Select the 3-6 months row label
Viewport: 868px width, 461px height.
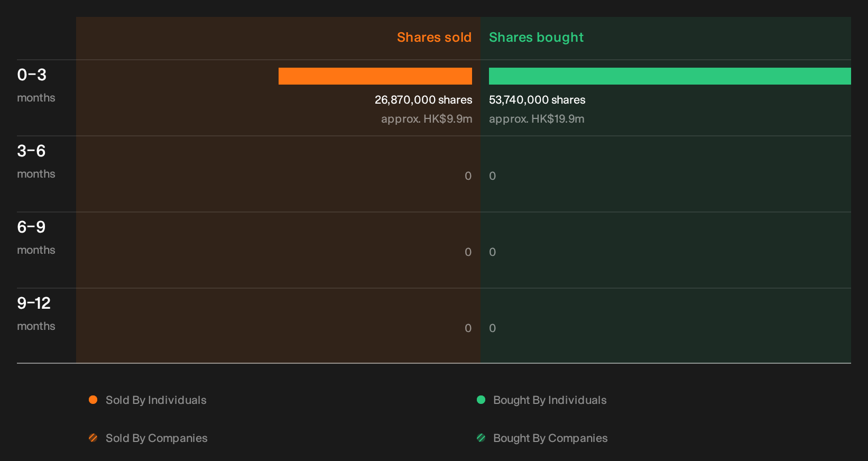click(36, 161)
